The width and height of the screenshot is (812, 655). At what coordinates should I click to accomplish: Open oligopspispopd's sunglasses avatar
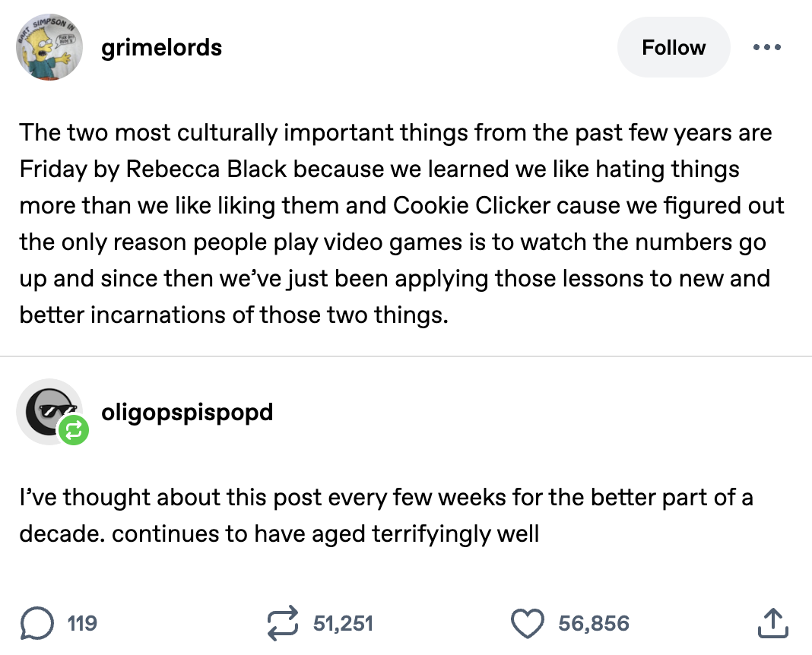pos(49,410)
